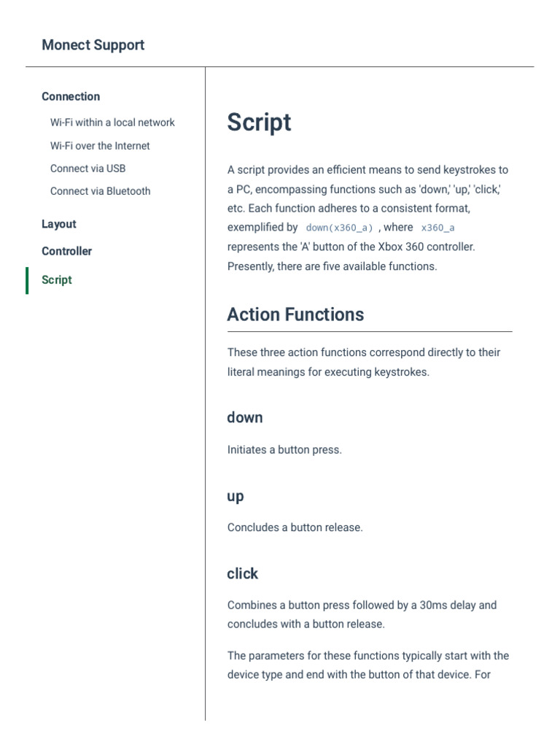
Task: Switch to the Controller section
Action: click(67, 251)
